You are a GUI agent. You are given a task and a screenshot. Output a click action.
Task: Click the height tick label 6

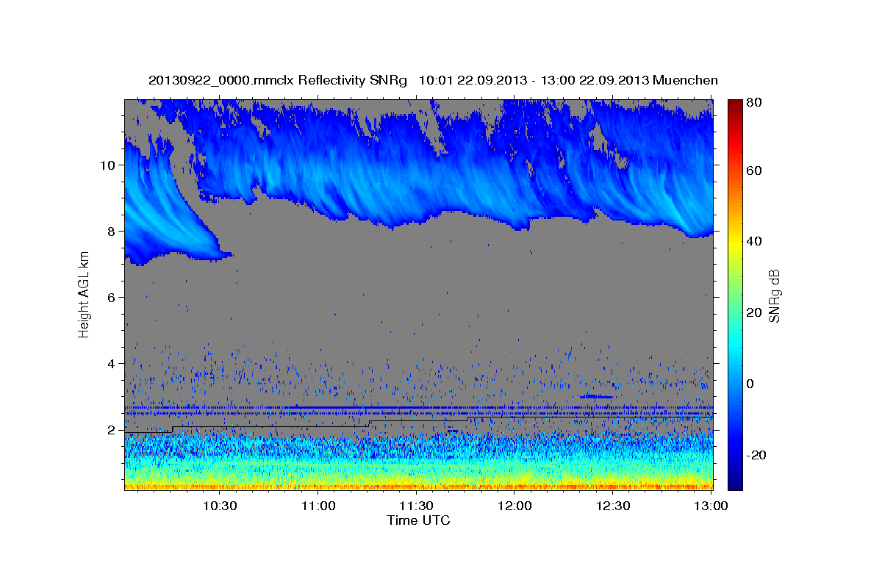pos(111,298)
